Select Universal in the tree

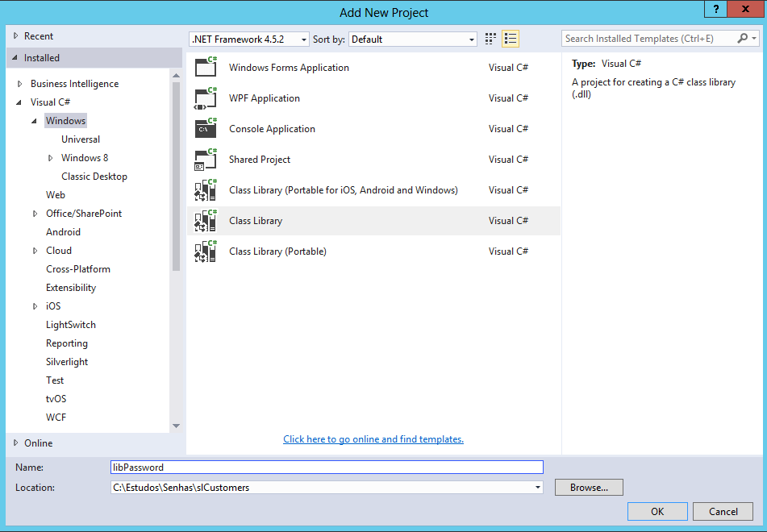point(81,139)
